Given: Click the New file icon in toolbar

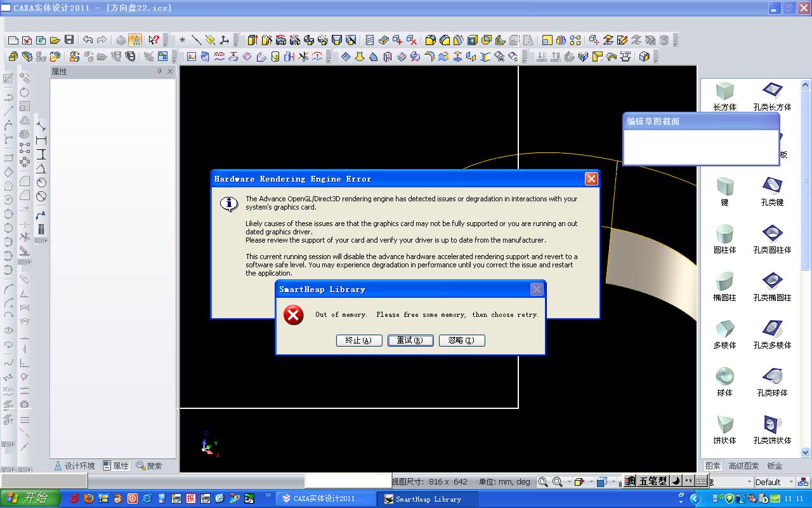Looking at the screenshot, I should pyautogui.click(x=13, y=39).
